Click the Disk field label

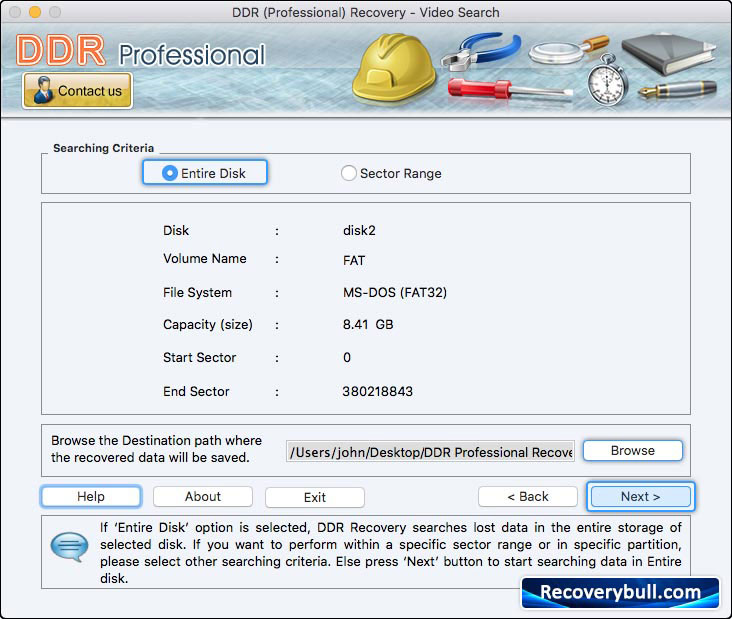(176, 231)
